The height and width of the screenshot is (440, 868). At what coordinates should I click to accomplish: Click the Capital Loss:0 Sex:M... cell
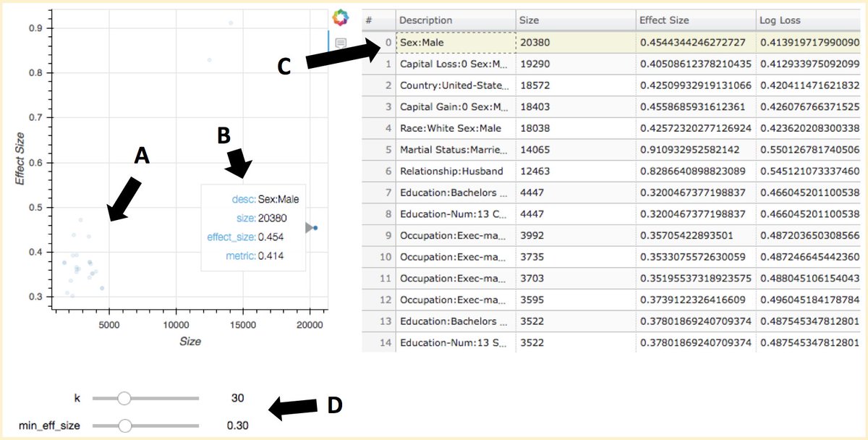coord(455,64)
